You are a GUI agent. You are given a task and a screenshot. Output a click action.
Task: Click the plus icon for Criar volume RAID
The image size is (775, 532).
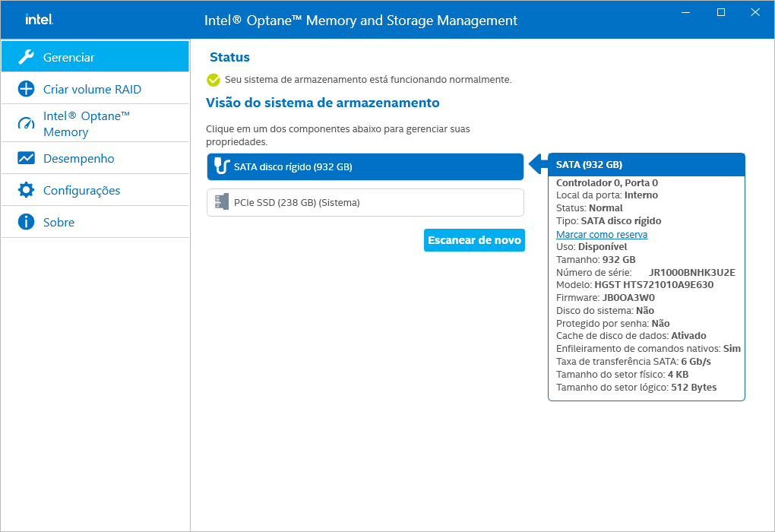(x=26, y=89)
